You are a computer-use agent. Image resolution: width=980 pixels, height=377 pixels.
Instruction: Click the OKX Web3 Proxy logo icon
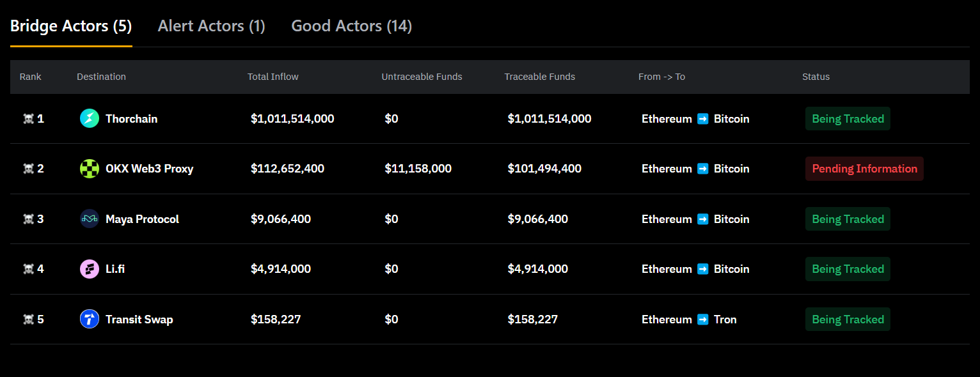pyautogui.click(x=90, y=169)
